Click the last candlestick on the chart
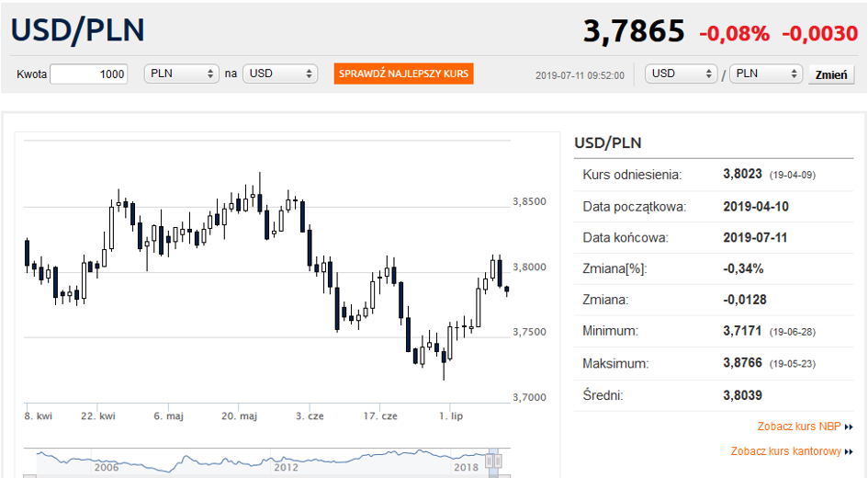 (506, 290)
